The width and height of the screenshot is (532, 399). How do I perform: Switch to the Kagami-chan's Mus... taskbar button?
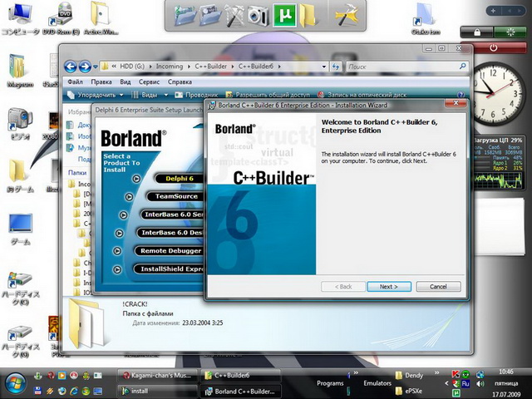pos(157,376)
